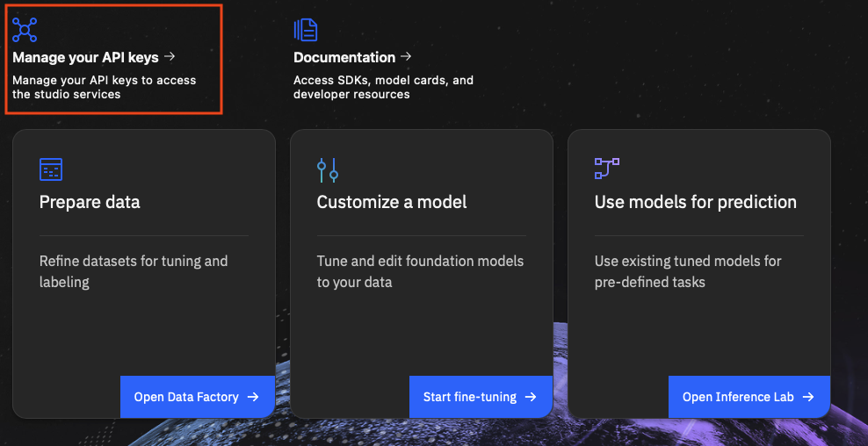The height and width of the screenshot is (446, 868).
Task: Select the Use models for prediction title
Action: [x=695, y=202]
